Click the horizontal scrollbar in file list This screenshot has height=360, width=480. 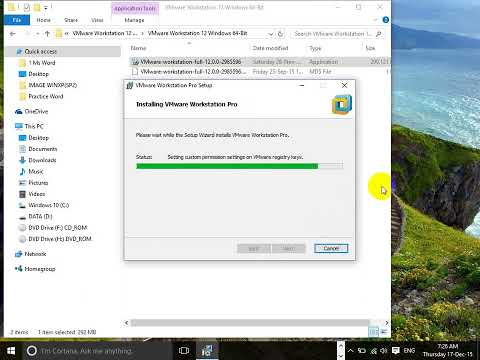point(250,323)
